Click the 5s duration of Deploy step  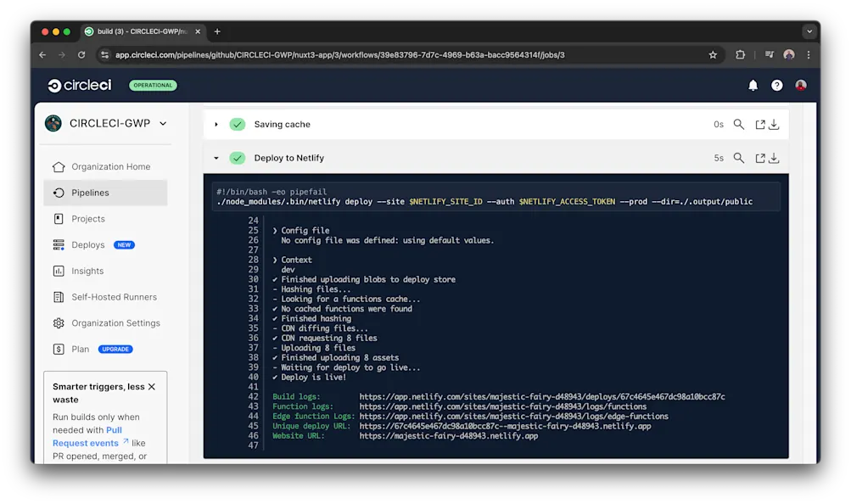[x=719, y=158]
